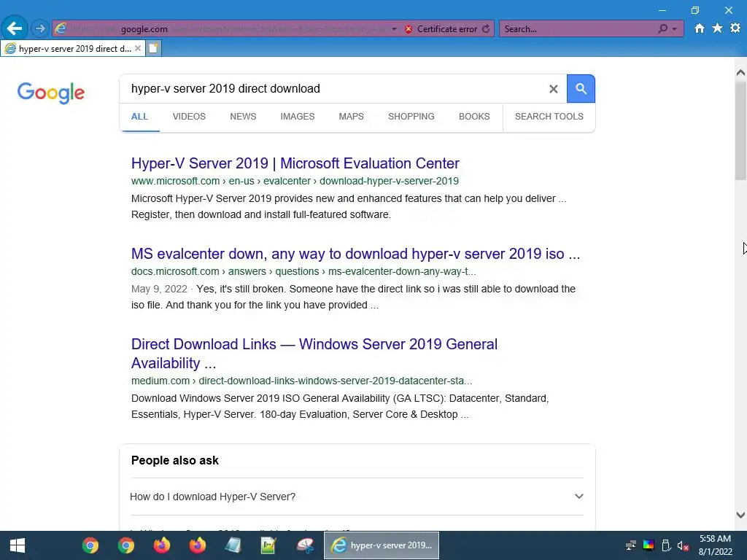Click into the Google search query field

333,88
